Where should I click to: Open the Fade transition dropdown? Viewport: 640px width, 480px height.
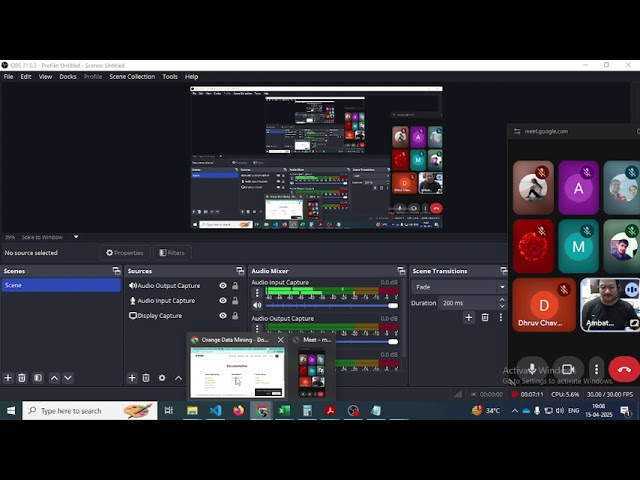pyautogui.click(x=459, y=287)
